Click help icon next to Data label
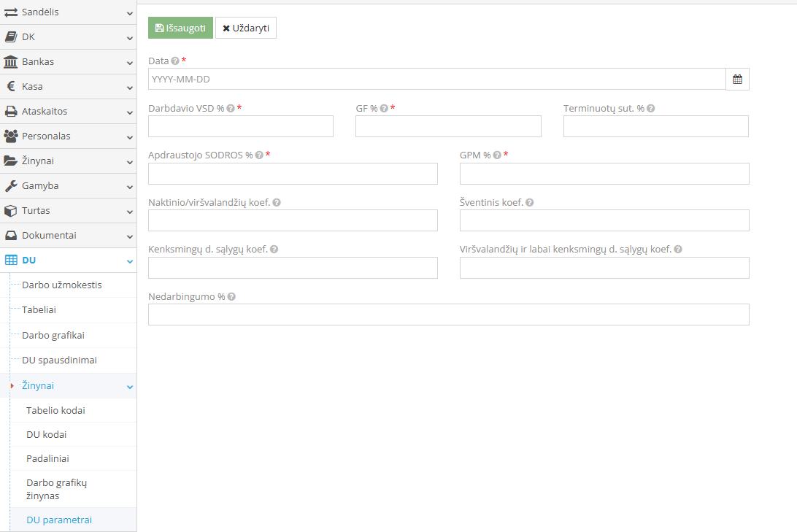 pos(175,61)
